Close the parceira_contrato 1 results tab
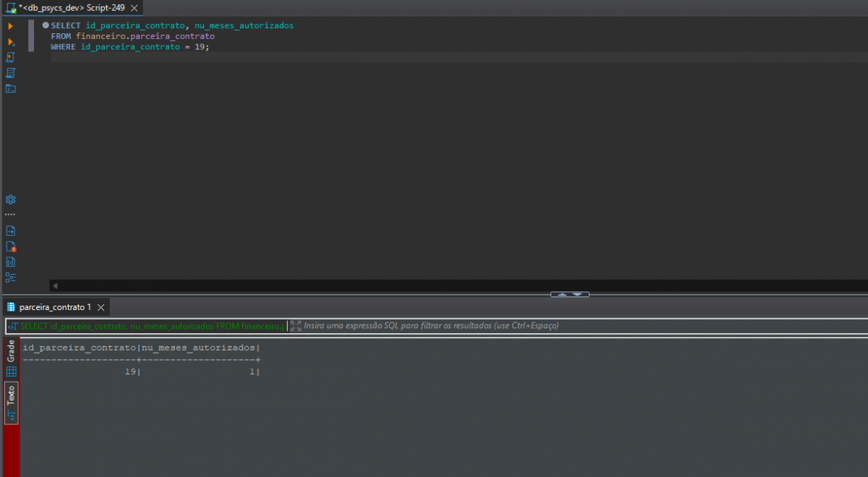Screen dimensions: 868x477 [x=101, y=307]
